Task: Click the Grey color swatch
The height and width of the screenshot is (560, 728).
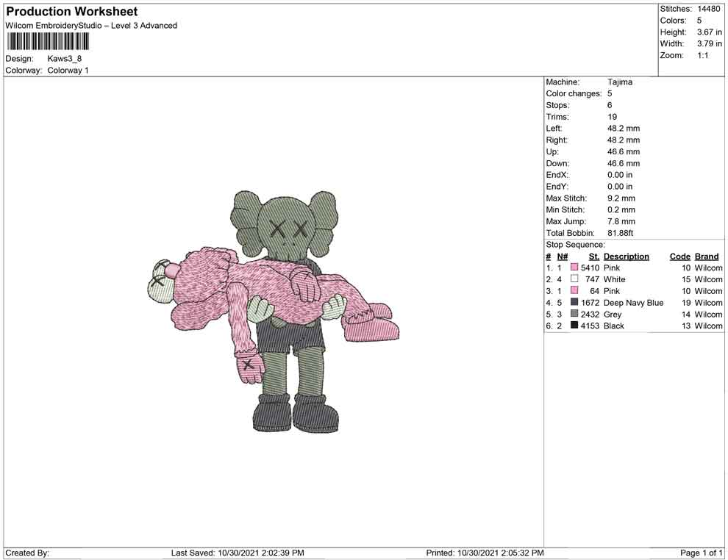Action: (574, 314)
